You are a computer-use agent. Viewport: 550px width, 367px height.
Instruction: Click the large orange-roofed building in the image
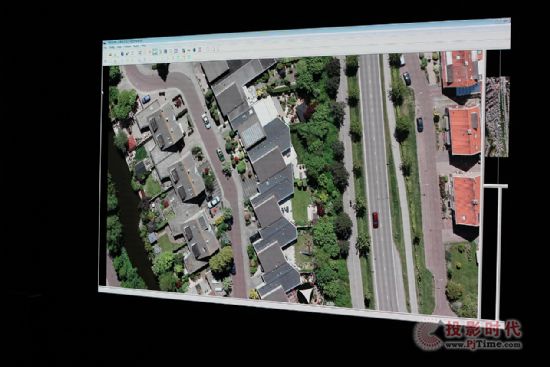click(x=465, y=131)
